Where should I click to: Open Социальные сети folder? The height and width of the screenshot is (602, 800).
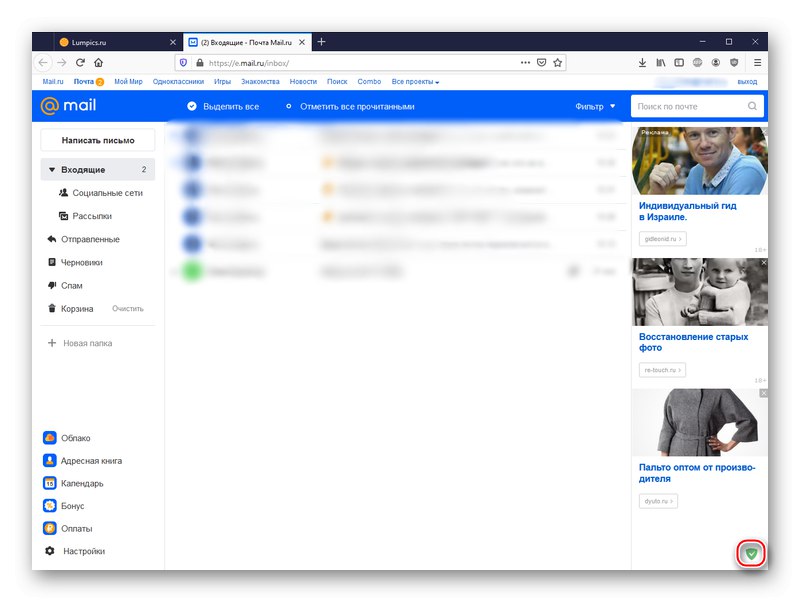(101, 193)
